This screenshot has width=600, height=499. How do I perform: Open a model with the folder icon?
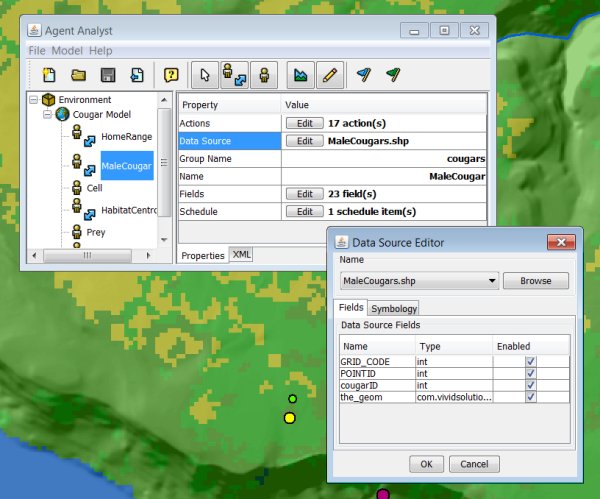78,75
